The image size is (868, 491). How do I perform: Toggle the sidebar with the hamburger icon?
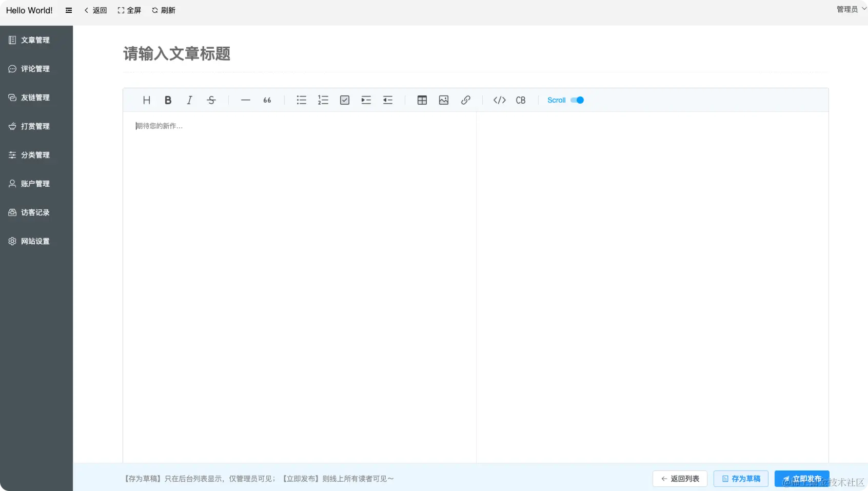68,10
